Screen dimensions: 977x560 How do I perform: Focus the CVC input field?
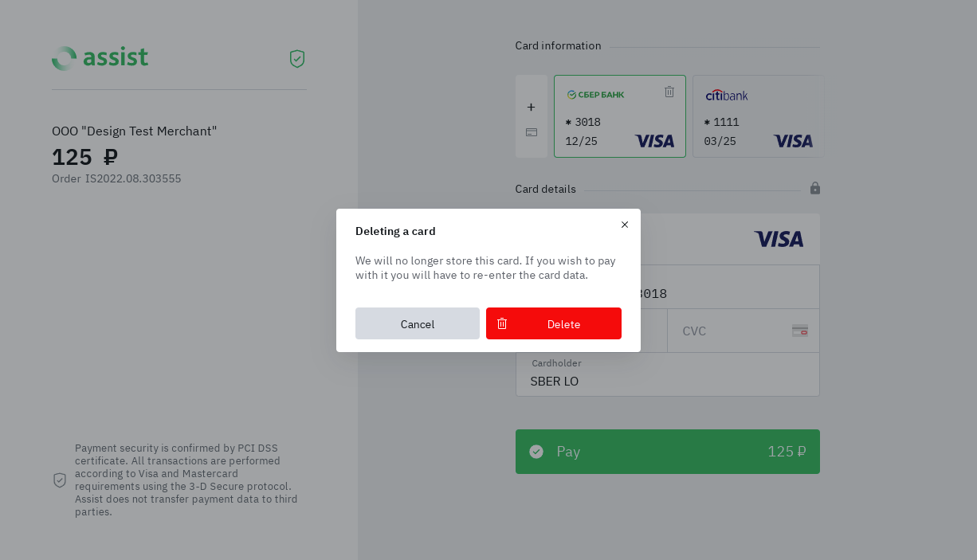729,331
